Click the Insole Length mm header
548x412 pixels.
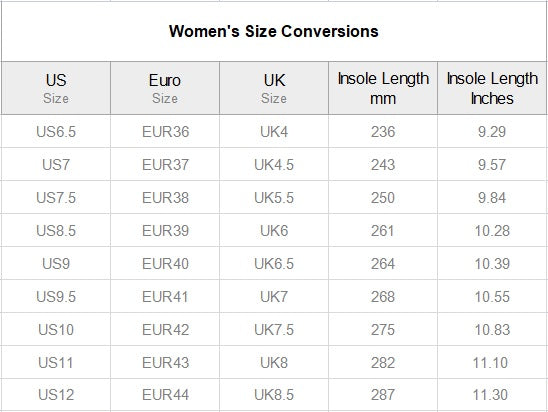pyautogui.click(x=383, y=88)
